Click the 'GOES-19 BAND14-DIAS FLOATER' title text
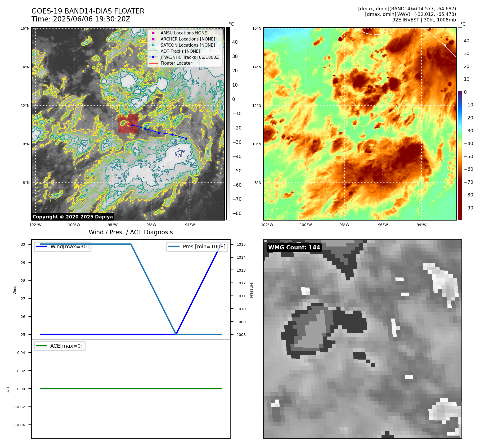 click(x=88, y=11)
